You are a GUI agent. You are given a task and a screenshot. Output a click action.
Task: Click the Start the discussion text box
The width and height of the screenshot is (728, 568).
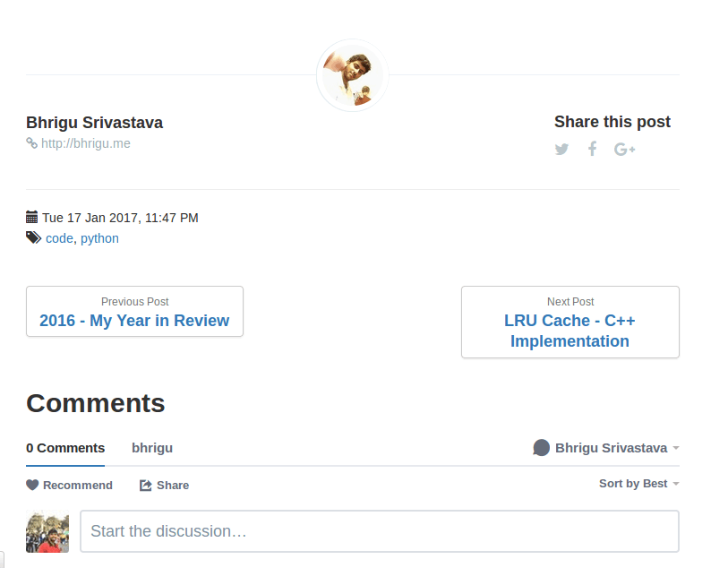(x=380, y=531)
